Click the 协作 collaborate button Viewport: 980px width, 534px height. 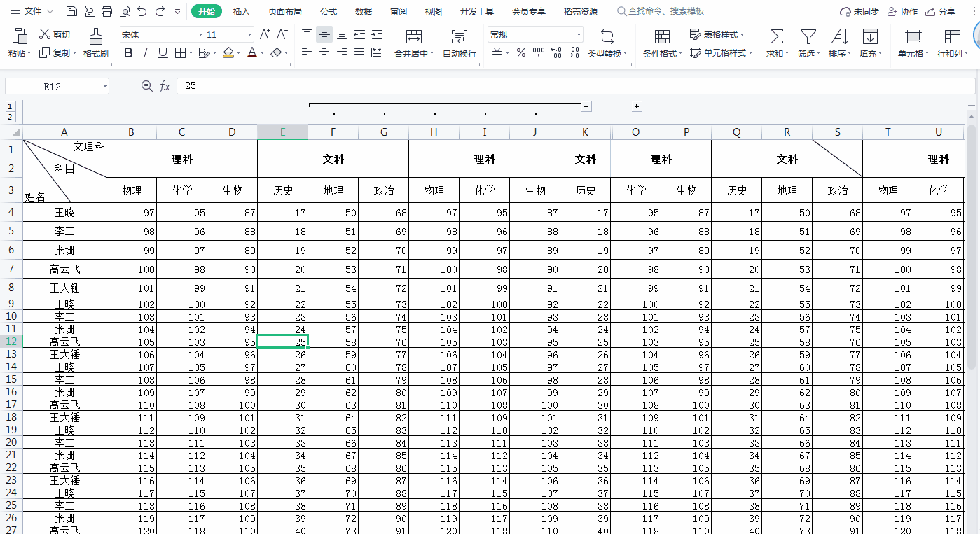[x=902, y=11]
